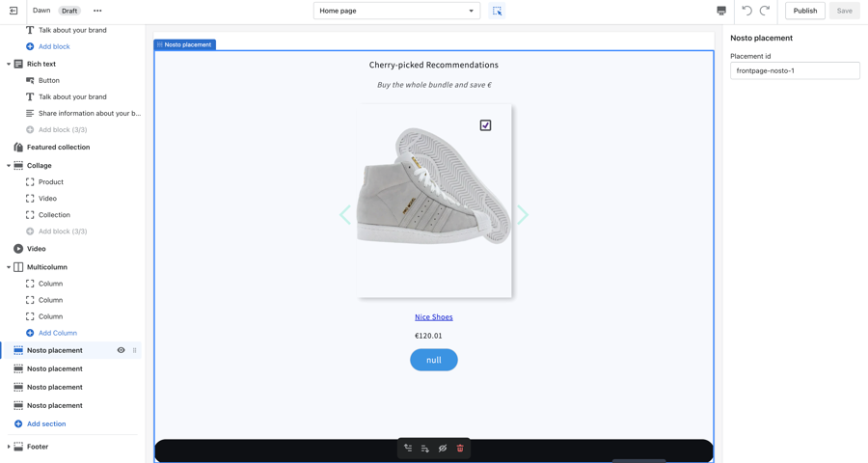Image resolution: width=868 pixels, height=463 pixels.
Task: Click the exit editor icon in top-left
Action: pos(14,11)
